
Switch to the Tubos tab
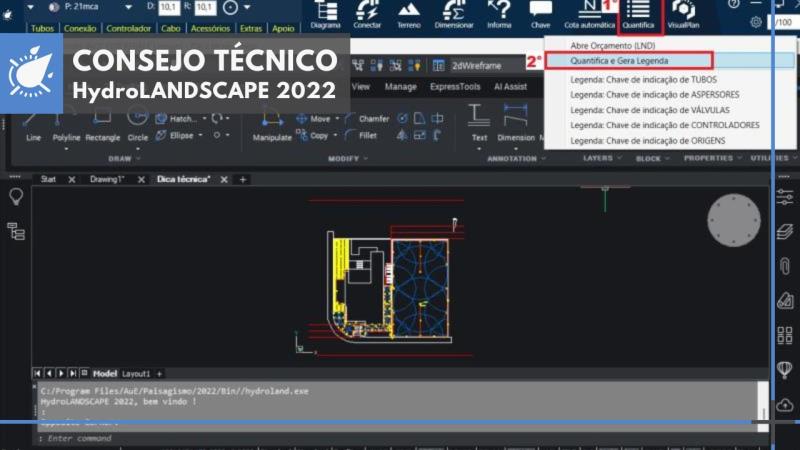(x=42, y=29)
